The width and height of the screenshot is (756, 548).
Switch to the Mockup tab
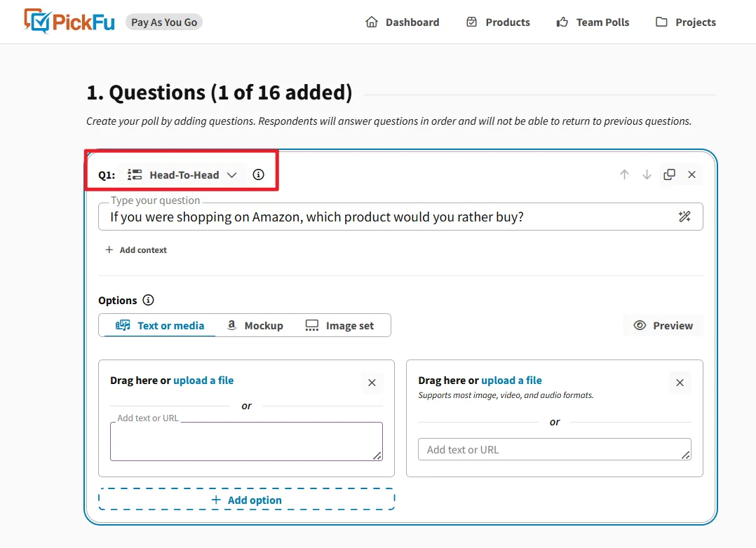click(x=255, y=325)
